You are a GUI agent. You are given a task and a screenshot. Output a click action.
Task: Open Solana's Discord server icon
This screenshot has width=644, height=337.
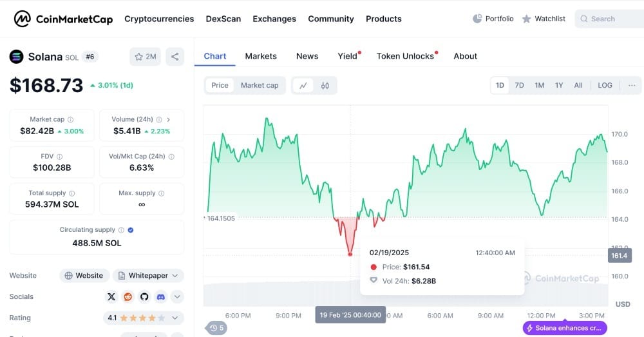(160, 297)
